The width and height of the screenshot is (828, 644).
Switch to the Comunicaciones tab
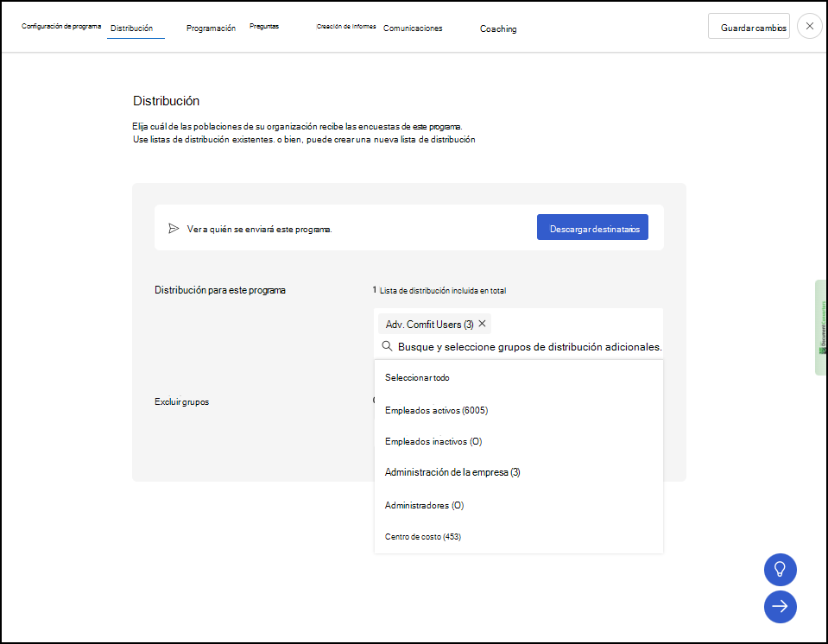(412, 28)
